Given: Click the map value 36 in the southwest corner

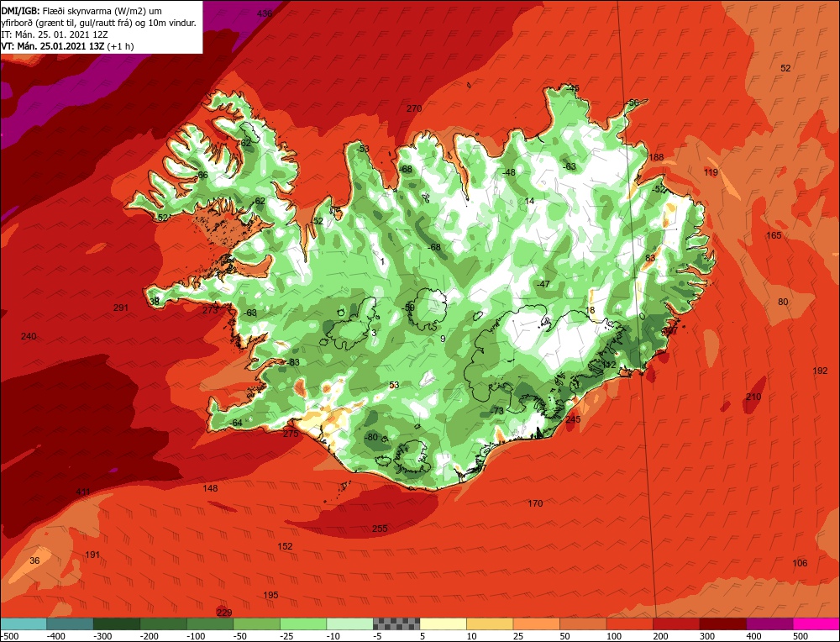Looking at the screenshot, I should (x=34, y=560).
